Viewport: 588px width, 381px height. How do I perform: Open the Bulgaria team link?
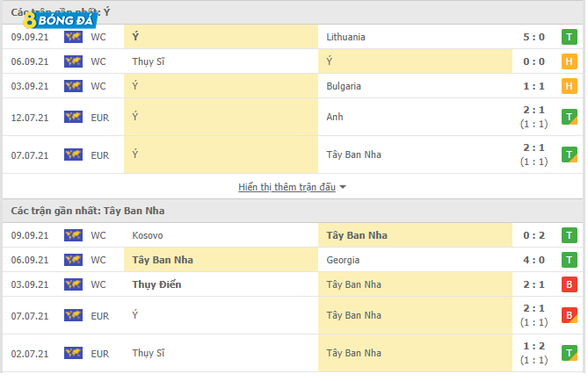343,86
